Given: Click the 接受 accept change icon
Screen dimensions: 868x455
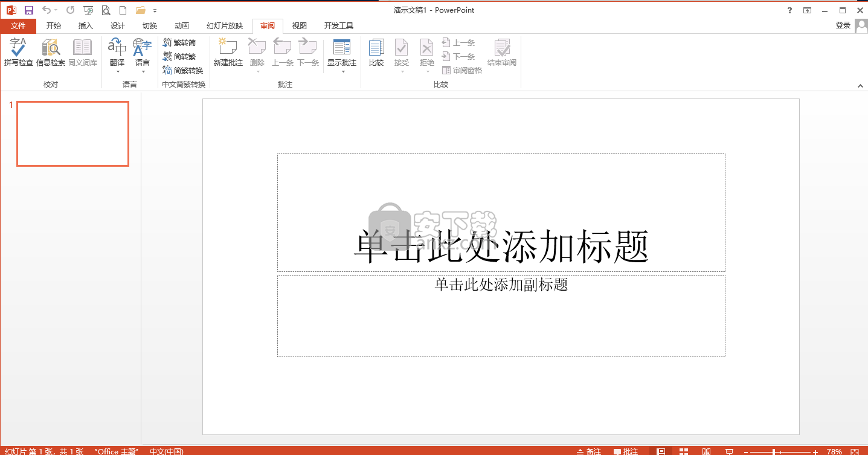Looking at the screenshot, I should [402, 48].
